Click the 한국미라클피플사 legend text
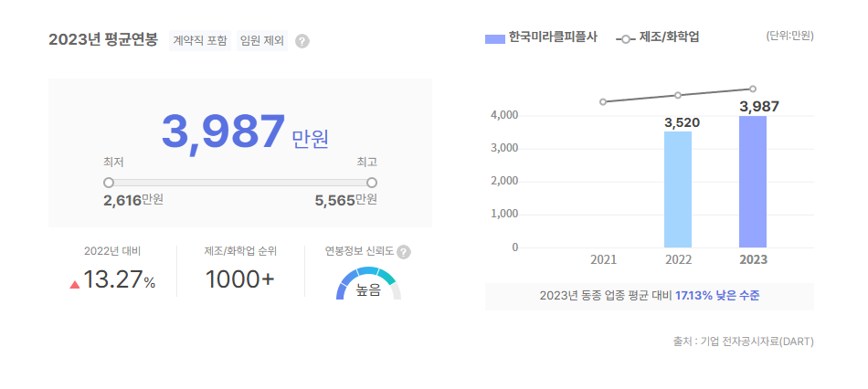 click(x=553, y=37)
